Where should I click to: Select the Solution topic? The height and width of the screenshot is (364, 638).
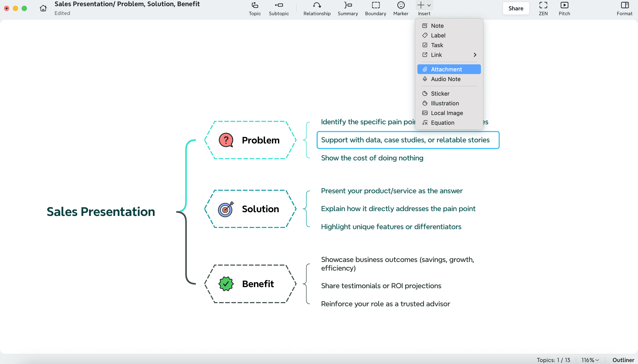pos(250,209)
